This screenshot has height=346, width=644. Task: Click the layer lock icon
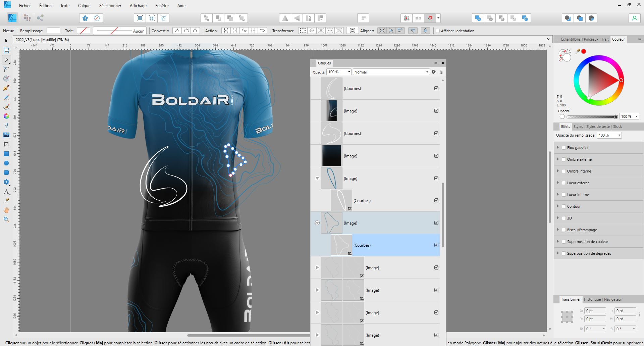coord(441,72)
